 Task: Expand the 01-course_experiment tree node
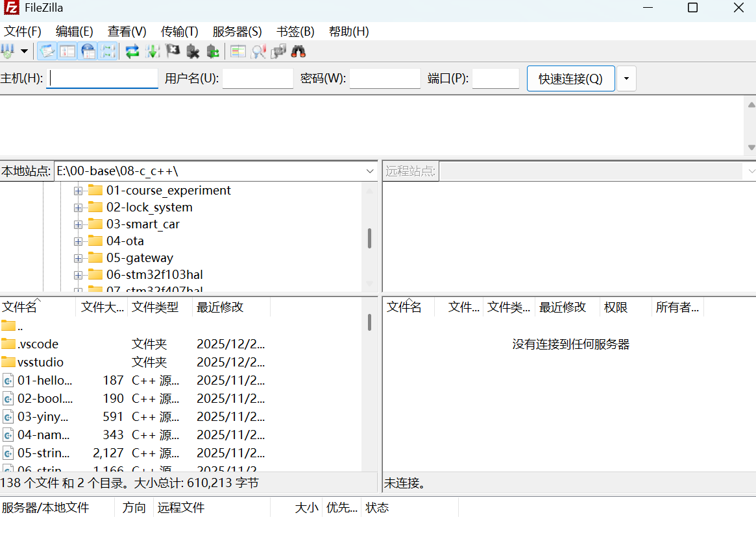click(78, 191)
